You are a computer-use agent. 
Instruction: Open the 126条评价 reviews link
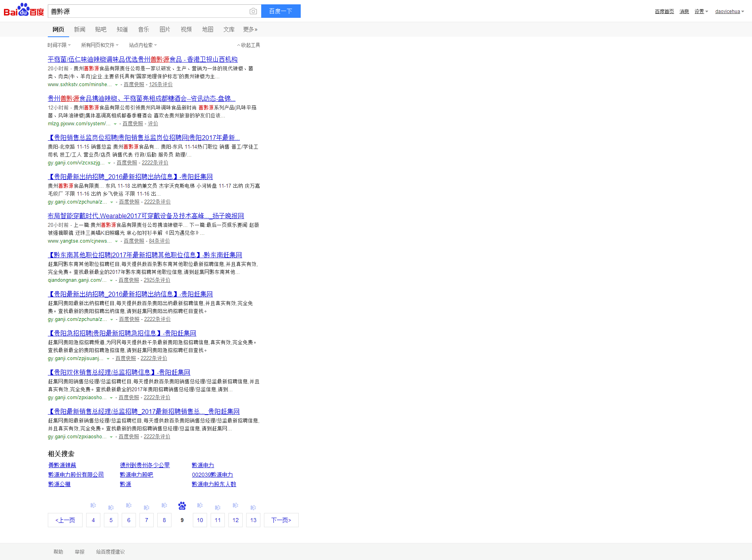pos(161,85)
